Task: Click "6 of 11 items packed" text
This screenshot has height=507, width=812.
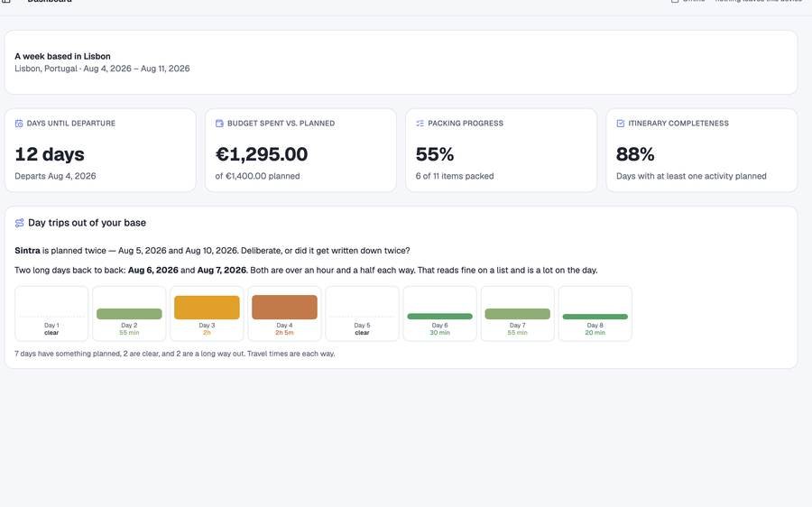Action: point(455,176)
